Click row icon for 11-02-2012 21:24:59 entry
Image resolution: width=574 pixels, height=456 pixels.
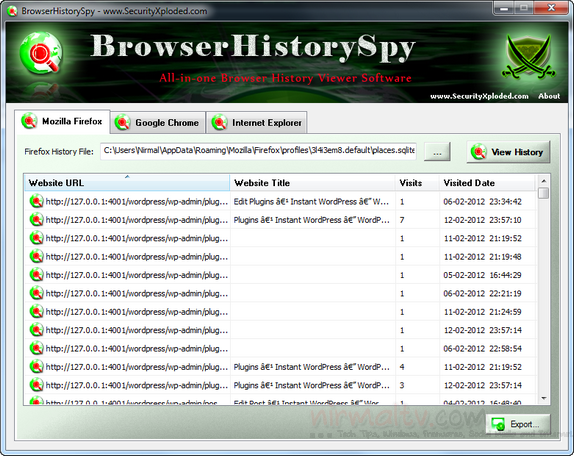coord(36,311)
